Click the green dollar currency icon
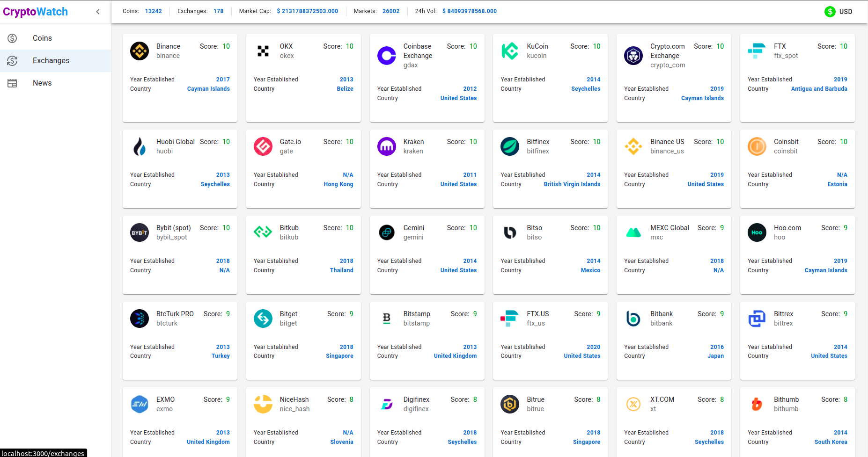Viewport: 868px width, 457px height. pos(830,12)
